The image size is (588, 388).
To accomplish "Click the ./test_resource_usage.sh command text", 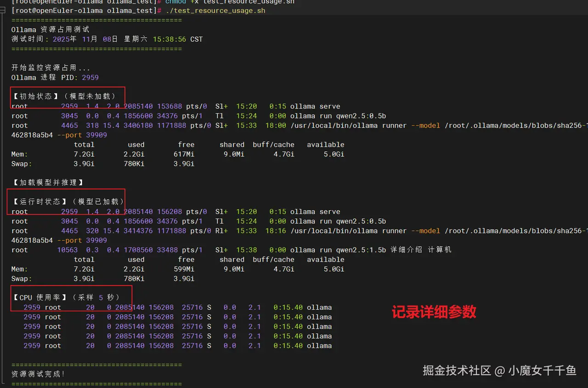I will point(215,11).
